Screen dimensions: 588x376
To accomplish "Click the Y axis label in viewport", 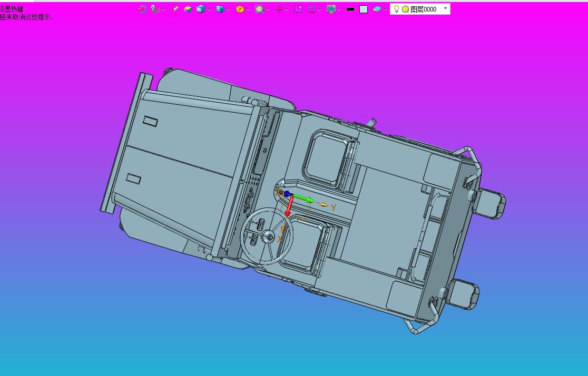I will point(334,207).
